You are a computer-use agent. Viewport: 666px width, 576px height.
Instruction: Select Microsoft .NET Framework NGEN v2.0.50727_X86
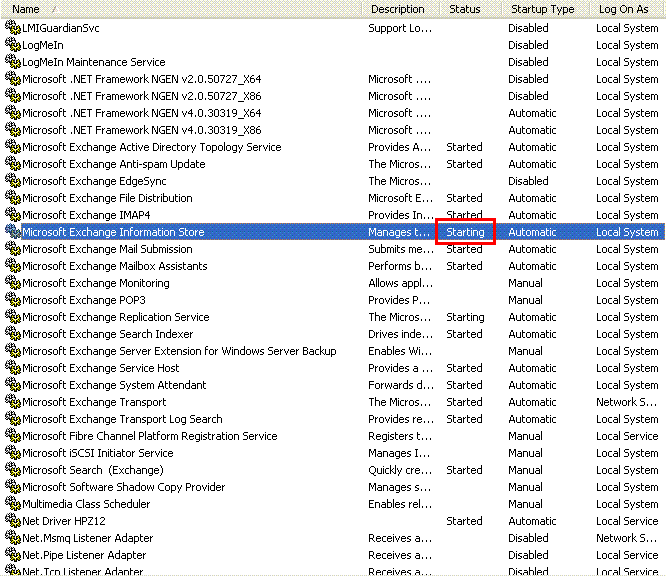[x=141, y=96]
